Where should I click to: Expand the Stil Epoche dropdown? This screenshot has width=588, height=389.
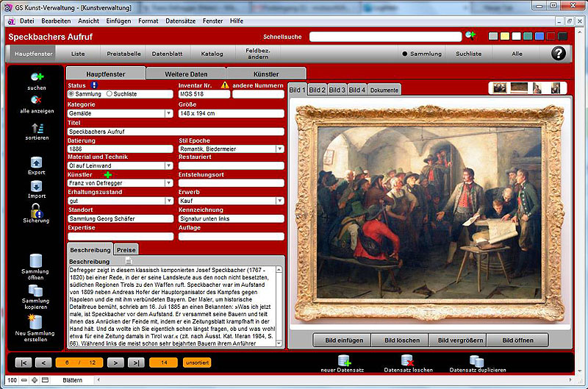point(280,149)
